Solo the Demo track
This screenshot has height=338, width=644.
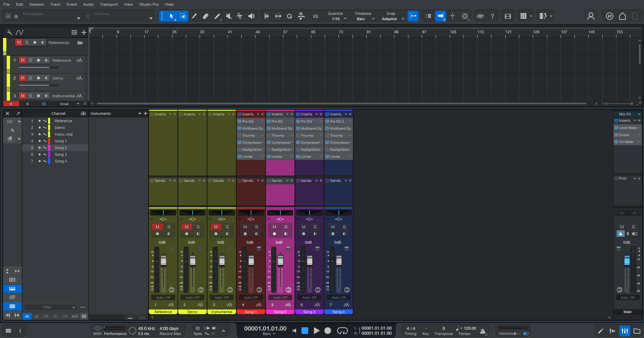coord(30,78)
